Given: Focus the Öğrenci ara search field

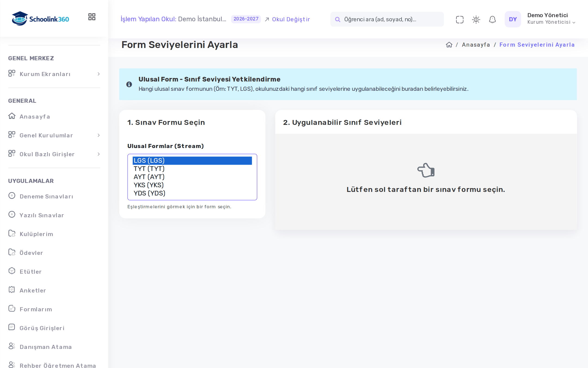Looking at the screenshot, I should [387, 19].
